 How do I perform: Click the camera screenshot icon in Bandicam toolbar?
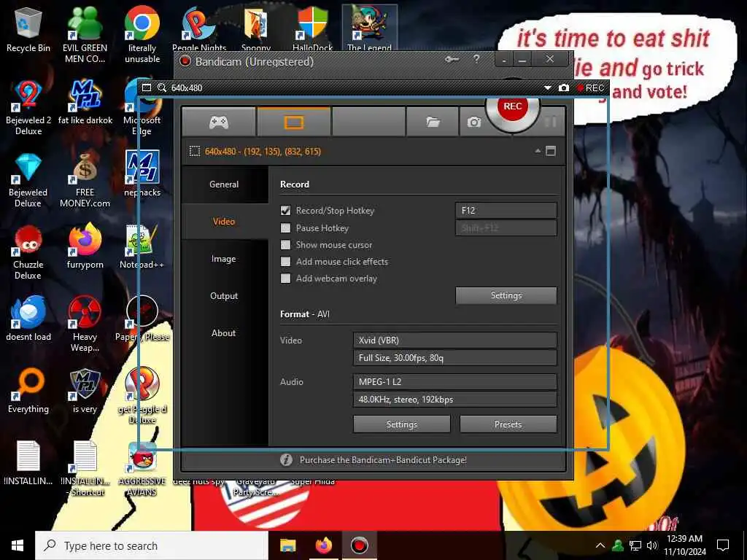(x=473, y=122)
